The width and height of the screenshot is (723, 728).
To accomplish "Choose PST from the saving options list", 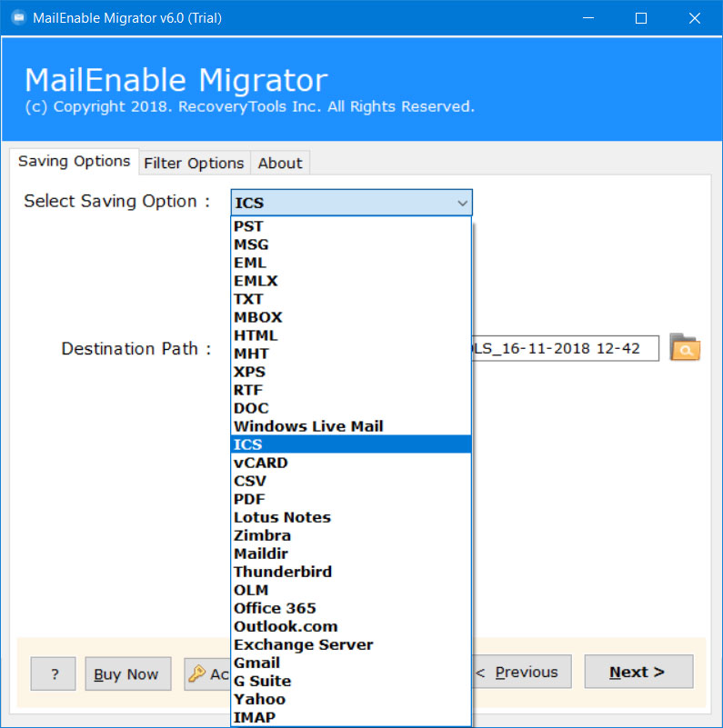I will (351, 226).
